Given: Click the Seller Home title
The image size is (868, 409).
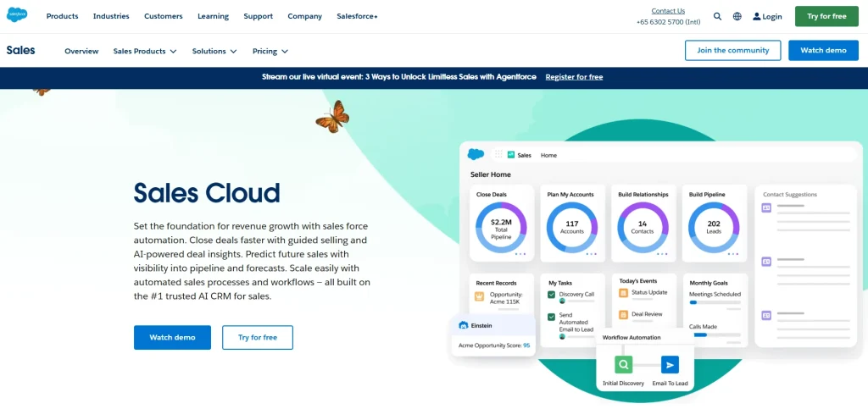Looking at the screenshot, I should click(491, 174).
